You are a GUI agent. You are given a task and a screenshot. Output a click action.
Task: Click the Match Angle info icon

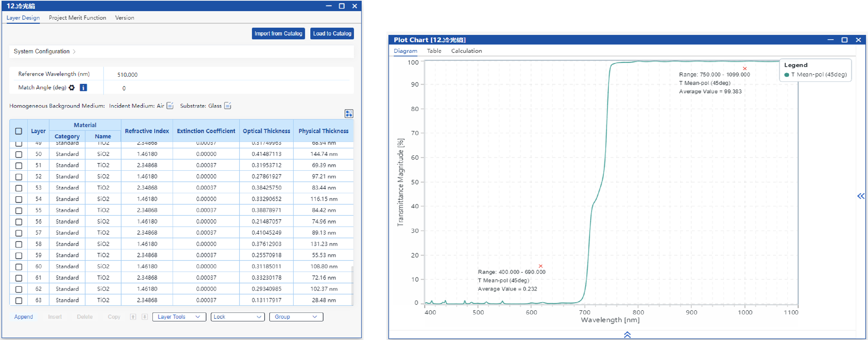83,88
